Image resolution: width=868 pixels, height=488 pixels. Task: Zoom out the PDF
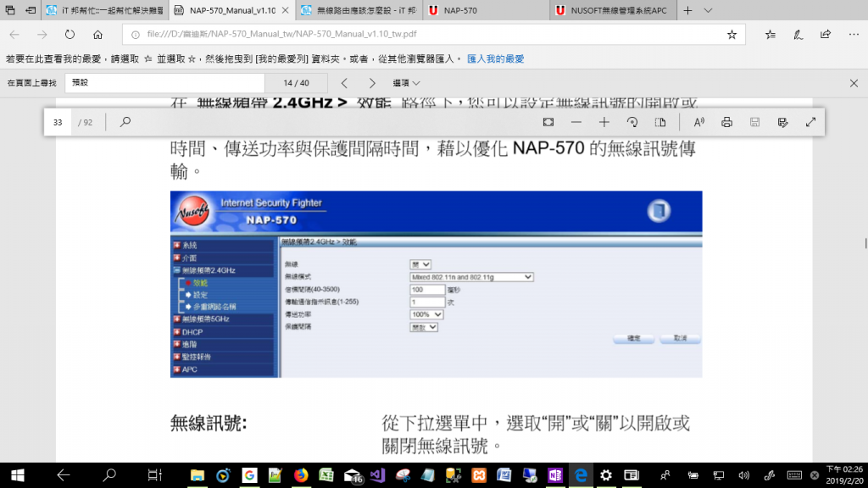[576, 122]
